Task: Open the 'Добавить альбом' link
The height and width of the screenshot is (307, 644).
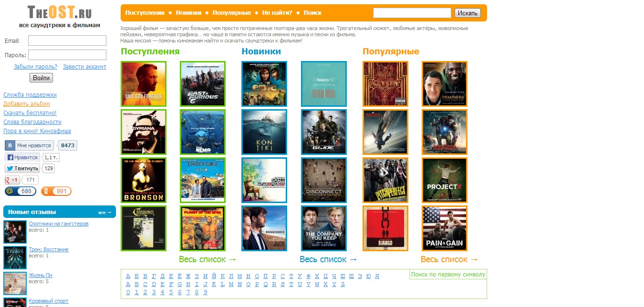Action: coord(27,104)
